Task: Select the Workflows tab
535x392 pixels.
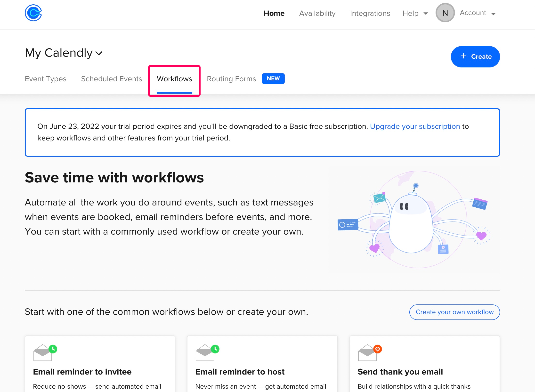Action: point(174,79)
